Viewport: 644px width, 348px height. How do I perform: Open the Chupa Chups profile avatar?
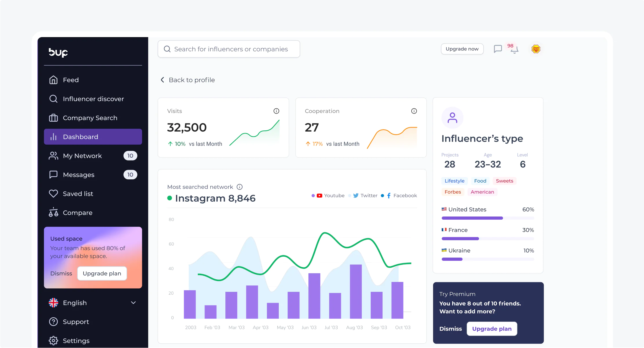click(x=536, y=49)
